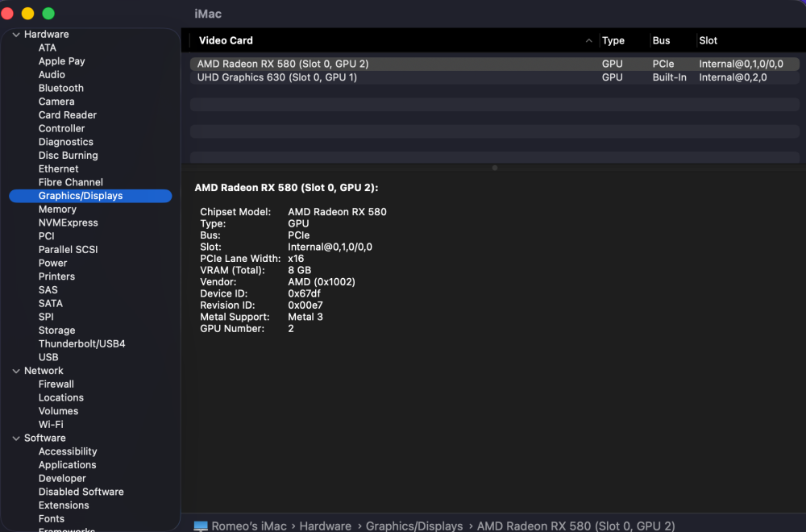The image size is (806, 532).
Task: Select Apple Pay in the sidebar
Action: 62,61
